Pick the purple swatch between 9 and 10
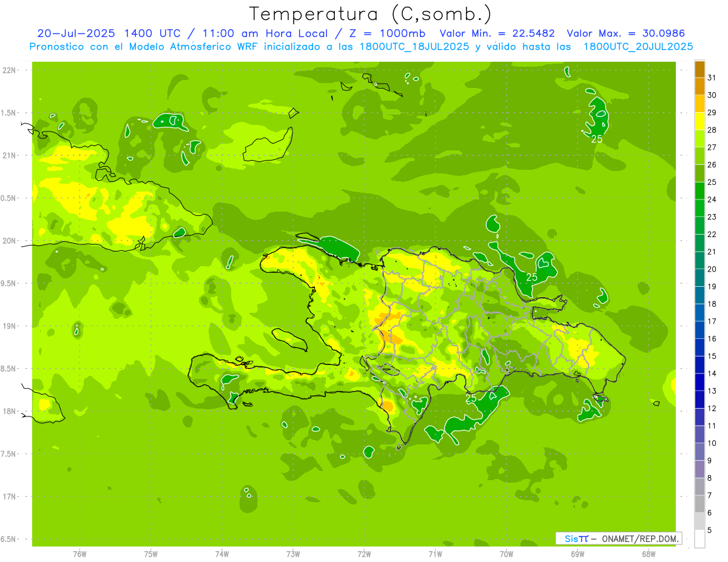 tap(699, 452)
